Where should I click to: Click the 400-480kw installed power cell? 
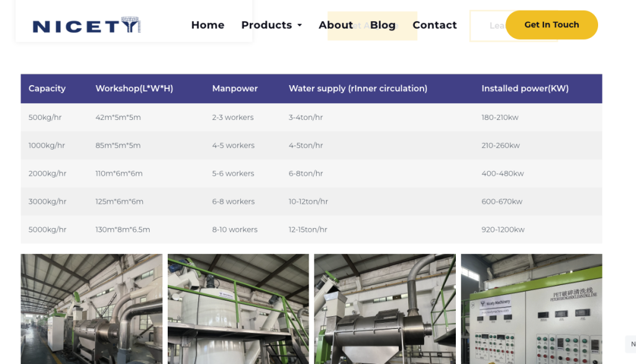[502, 173]
